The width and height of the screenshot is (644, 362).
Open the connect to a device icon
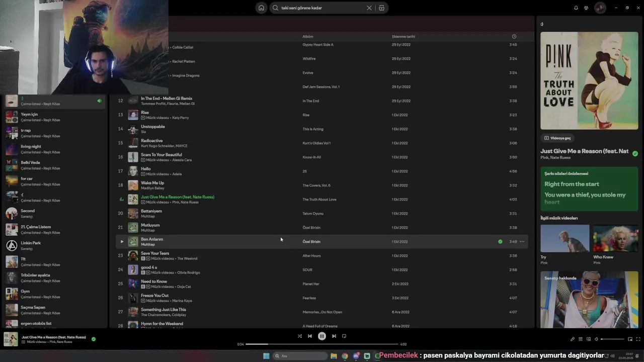pyautogui.click(x=588, y=339)
